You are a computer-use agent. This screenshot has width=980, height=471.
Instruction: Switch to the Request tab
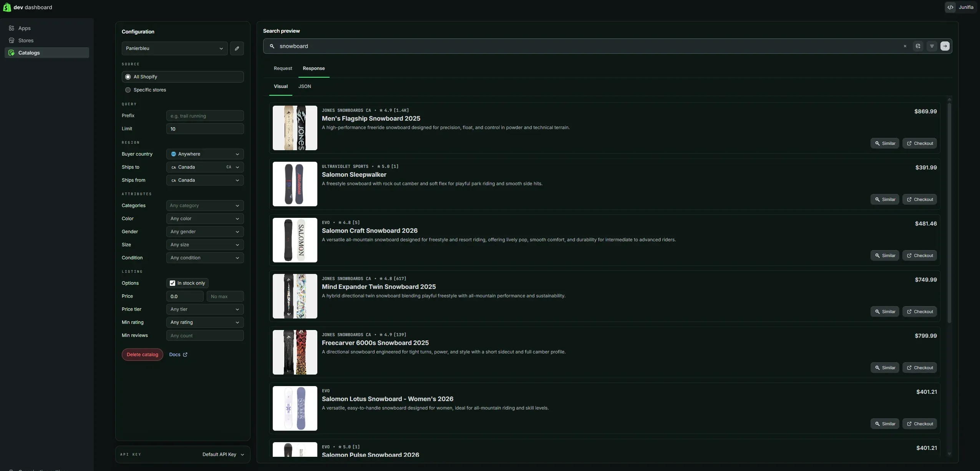[x=283, y=68]
